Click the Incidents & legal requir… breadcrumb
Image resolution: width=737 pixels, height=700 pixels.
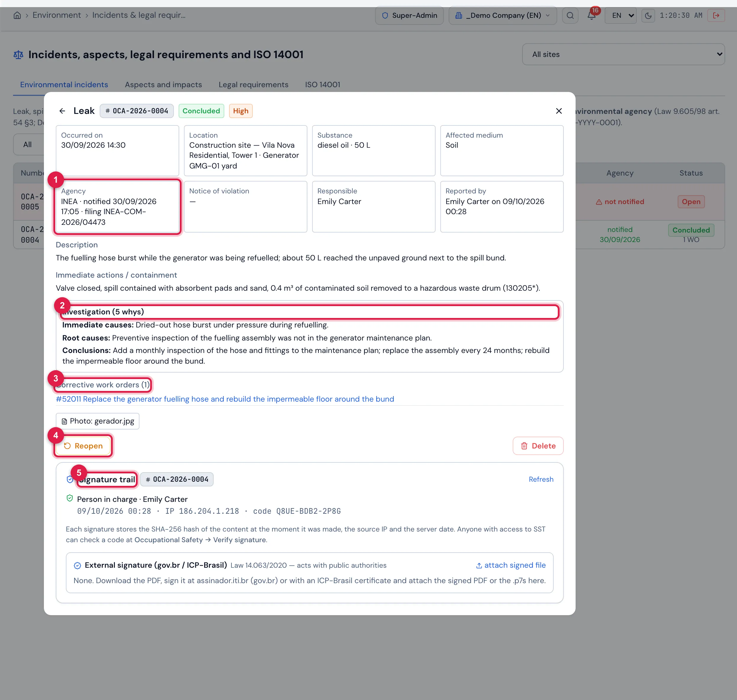[x=139, y=15]
